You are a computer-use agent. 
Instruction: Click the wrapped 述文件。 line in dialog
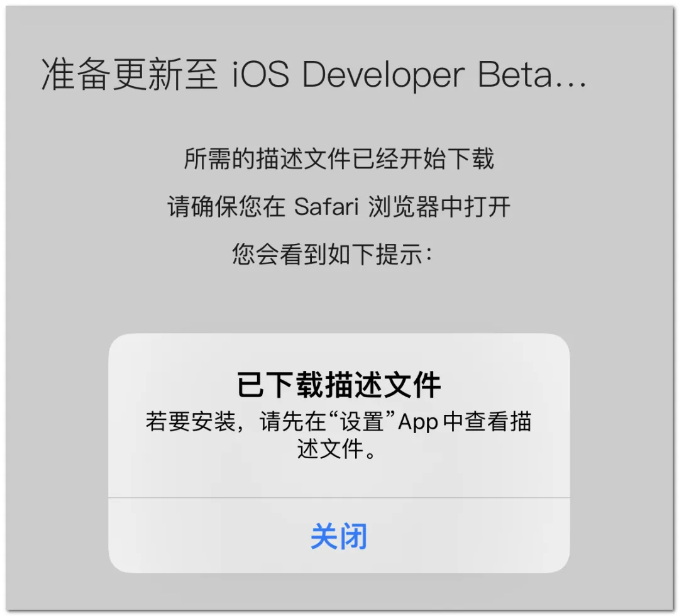pos(337,448)
